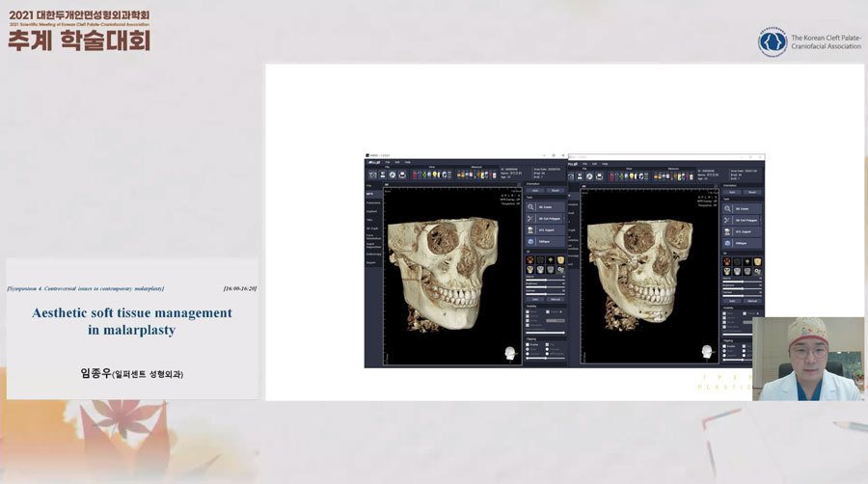The height and width of the screenshot is (484, 868).
Task: Click the save disk icon in left window toolbar
Action: (x=383, y=175)
